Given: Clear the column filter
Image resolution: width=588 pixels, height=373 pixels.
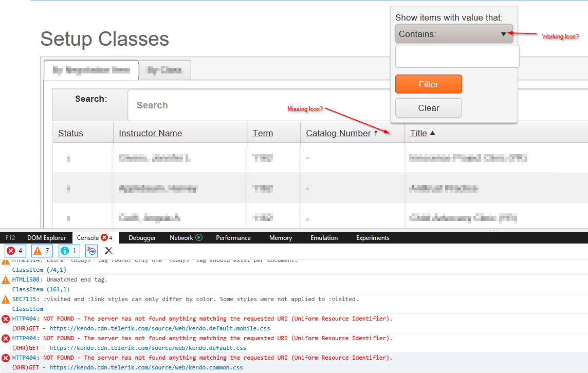Looking at the screenshot, I should [428, 108].
